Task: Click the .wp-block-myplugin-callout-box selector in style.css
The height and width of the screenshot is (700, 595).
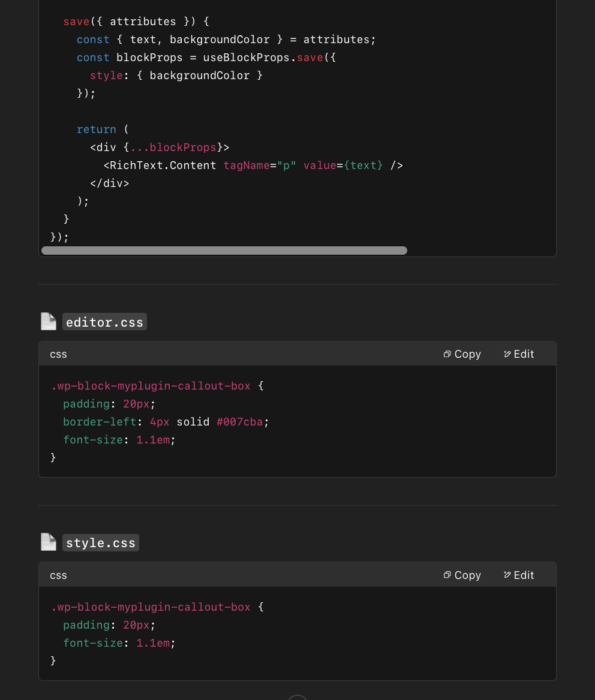Action: (151, 607)
